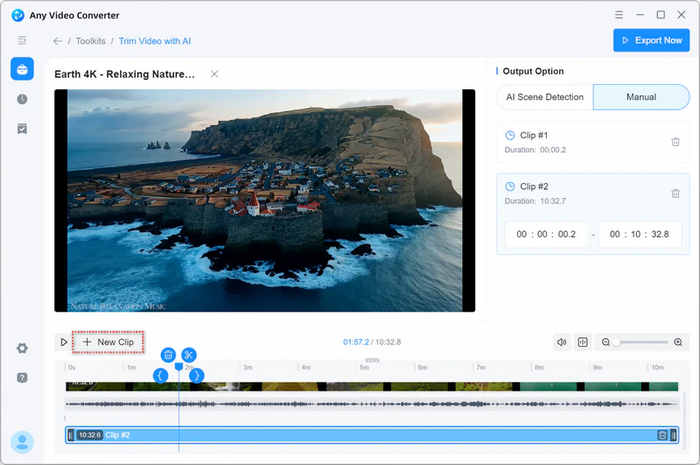Click the video preview frame

click(265, 200)
